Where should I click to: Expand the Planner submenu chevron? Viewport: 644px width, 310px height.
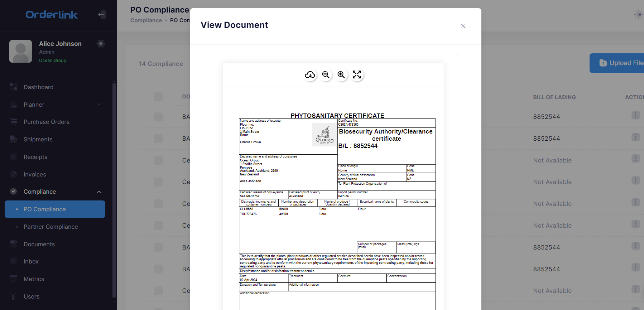[x=99, y=105]
